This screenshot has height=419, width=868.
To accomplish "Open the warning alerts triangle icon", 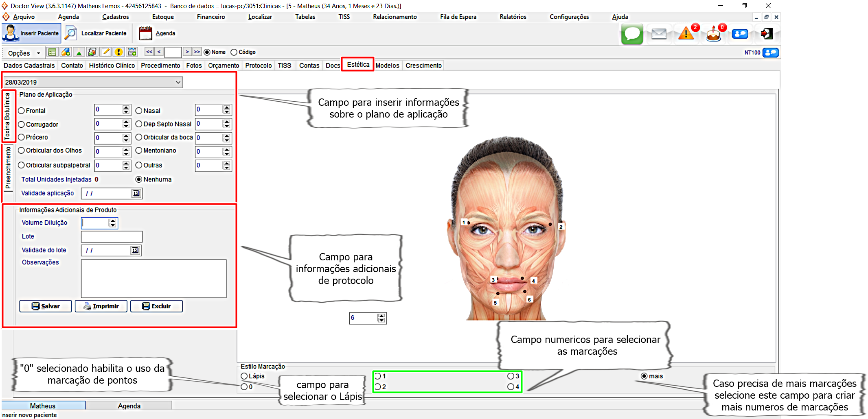I will click(x=686, y=34).
